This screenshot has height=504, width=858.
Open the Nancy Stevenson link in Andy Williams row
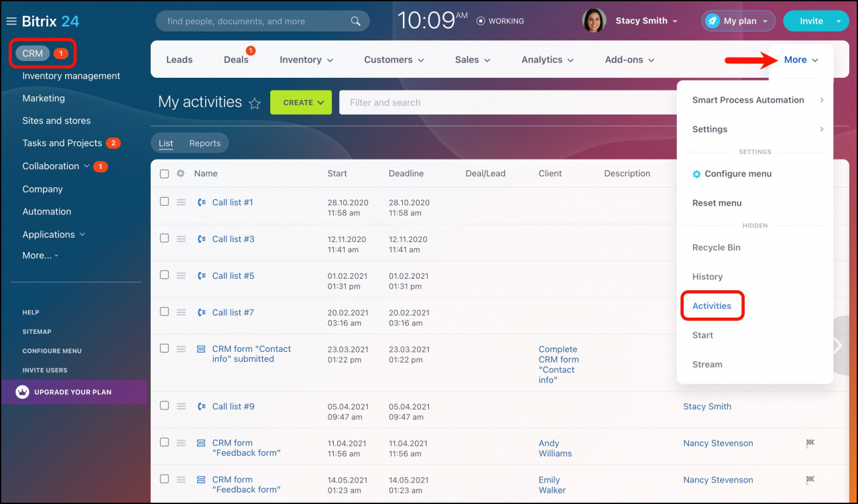718,443
